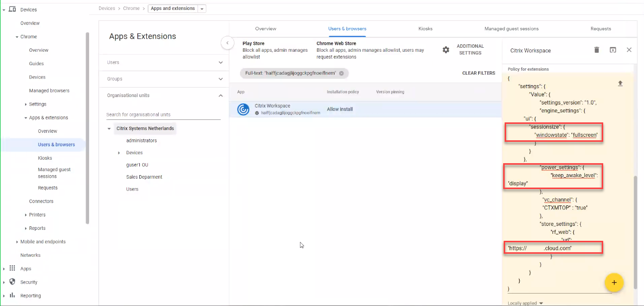Delete Citrix Workspace using the trash icon

[x=597, y=50]
